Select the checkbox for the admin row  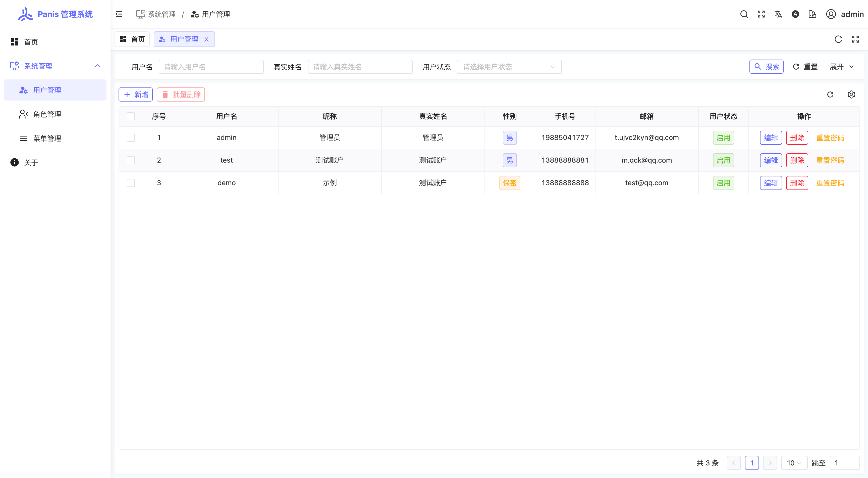[131, 137]
